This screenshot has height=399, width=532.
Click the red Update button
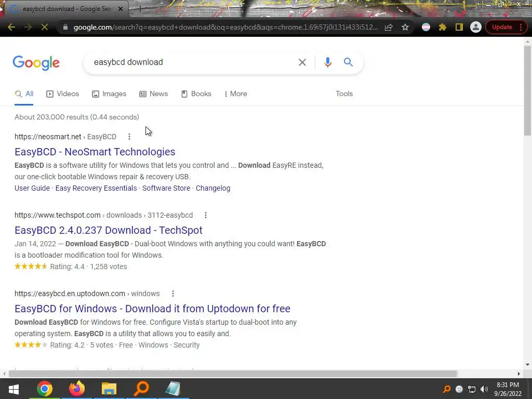pos(502,27)
